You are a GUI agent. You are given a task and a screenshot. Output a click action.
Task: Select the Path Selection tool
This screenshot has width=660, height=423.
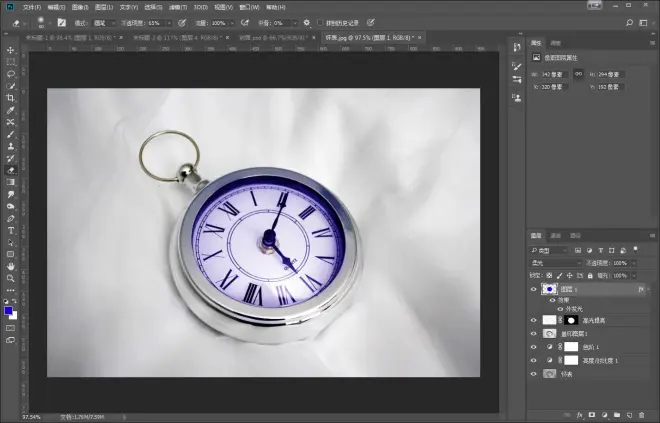pos(11,242)
